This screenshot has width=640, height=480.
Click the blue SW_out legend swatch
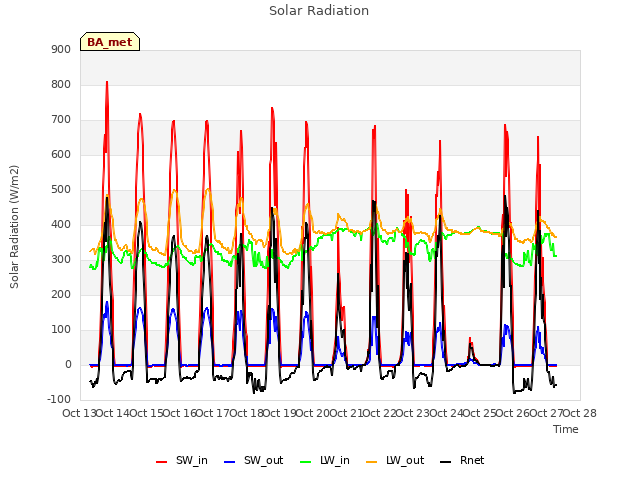[230, 462]
